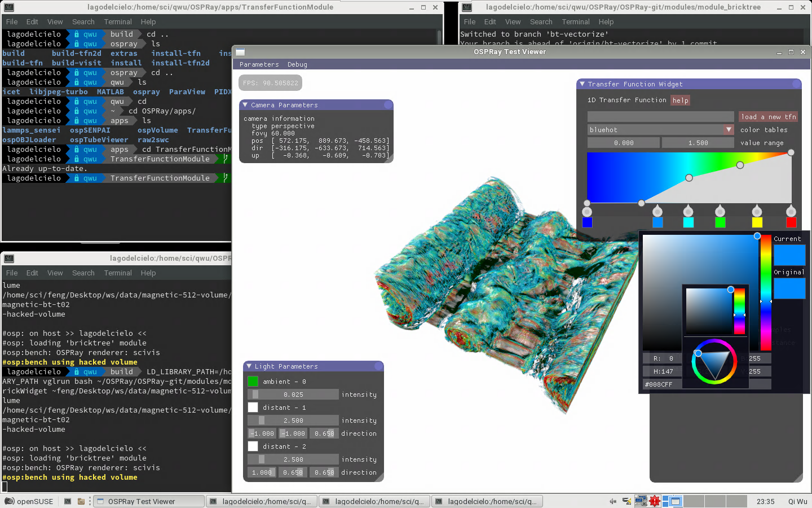Click the distant - 2 intensity slider
Viewport: 812px width, 508px height.
click(x=293, y=459)
